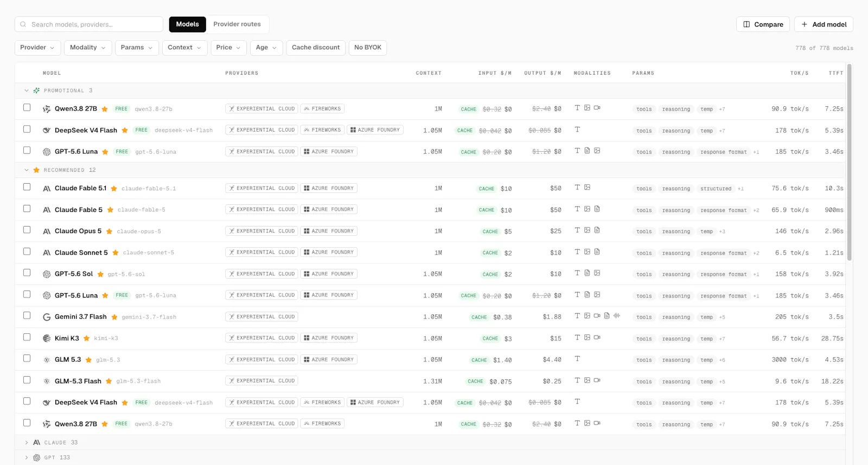Click the CACHE badge for Claude Opus 5

tap(490, 231)
